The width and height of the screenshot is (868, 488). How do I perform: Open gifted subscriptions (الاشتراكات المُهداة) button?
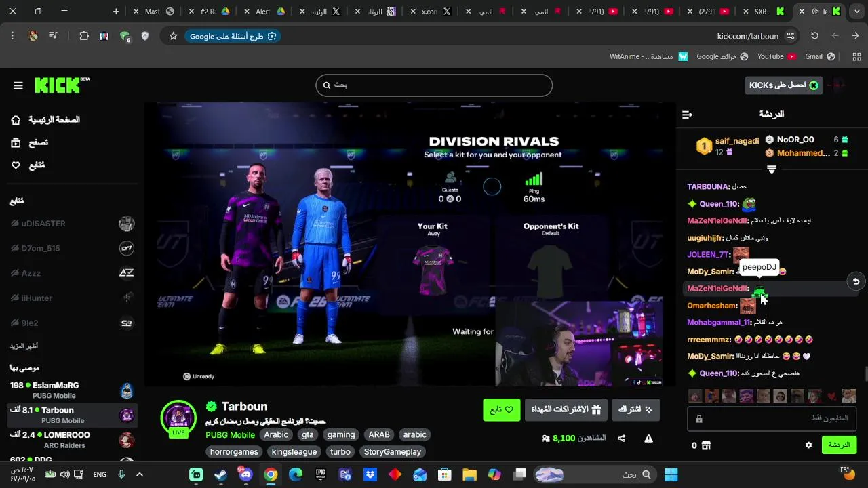point(566,409)
